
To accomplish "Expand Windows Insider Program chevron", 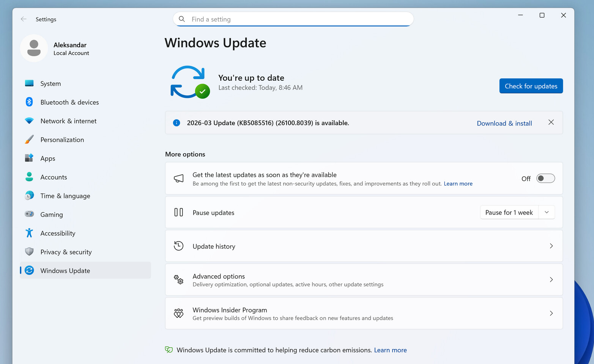I will (551, 314).
